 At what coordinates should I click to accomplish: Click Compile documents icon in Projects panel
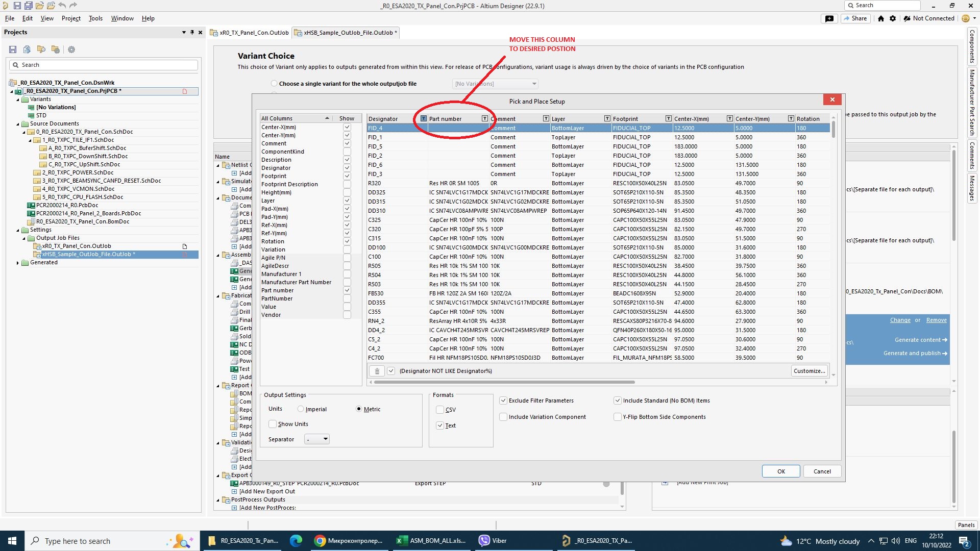pos(27,49)
